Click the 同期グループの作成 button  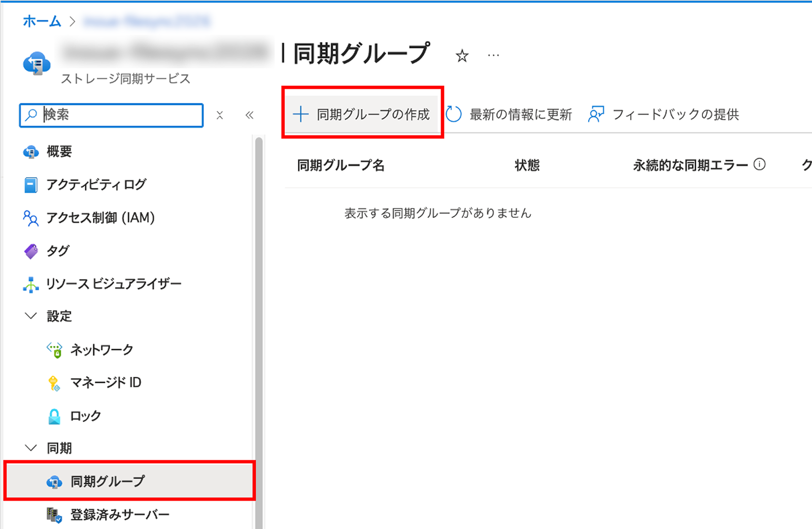pos(362,114)
